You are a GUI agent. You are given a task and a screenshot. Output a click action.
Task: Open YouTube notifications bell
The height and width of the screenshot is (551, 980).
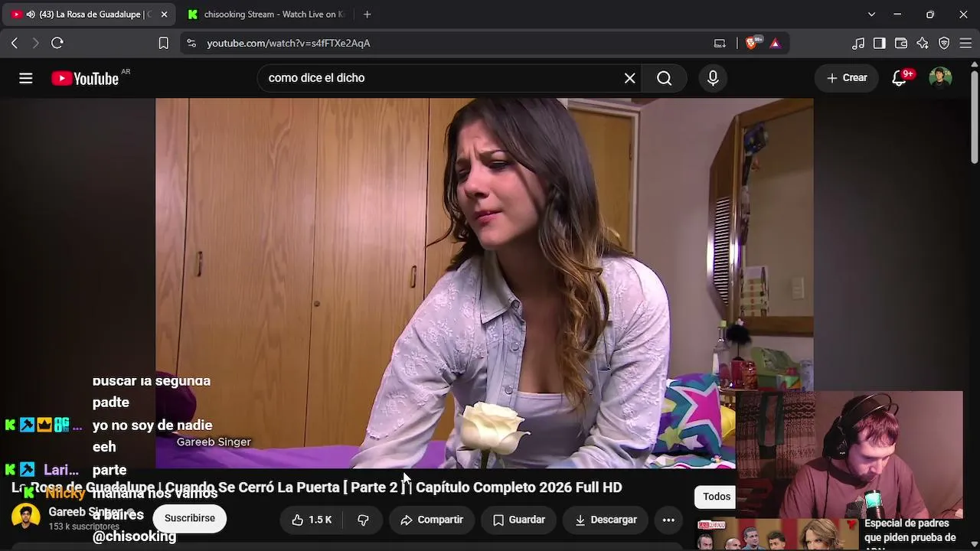pyautogui.click(x=900, y=78)
